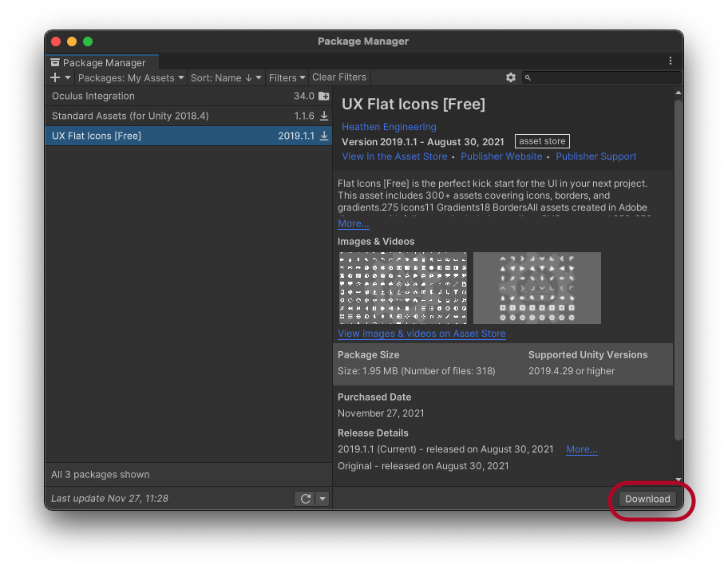Click the November 27, 2021 purchased date
Screen dimensions: 728x569
pyautogui.click(x=381, y=413)
